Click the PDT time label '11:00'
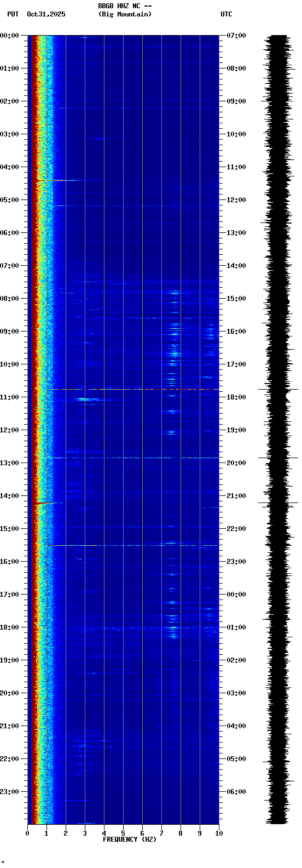302x868 pixels. click(x=9, y=397)
